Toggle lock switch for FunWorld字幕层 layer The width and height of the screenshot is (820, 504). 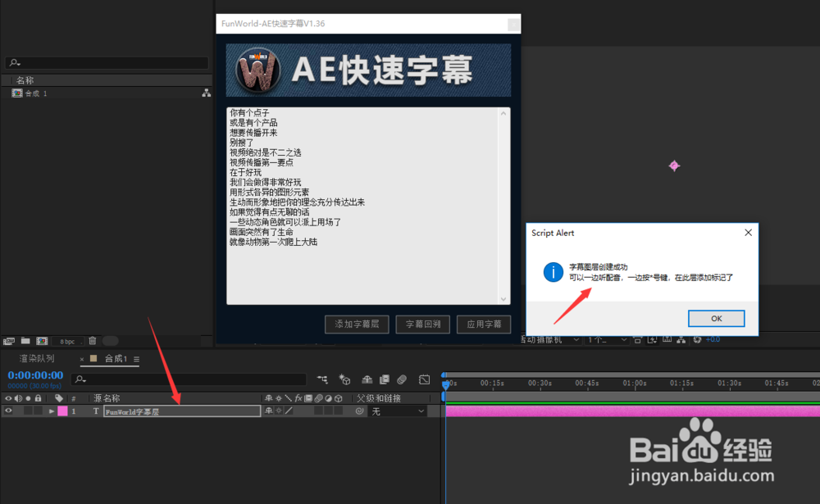38,411
